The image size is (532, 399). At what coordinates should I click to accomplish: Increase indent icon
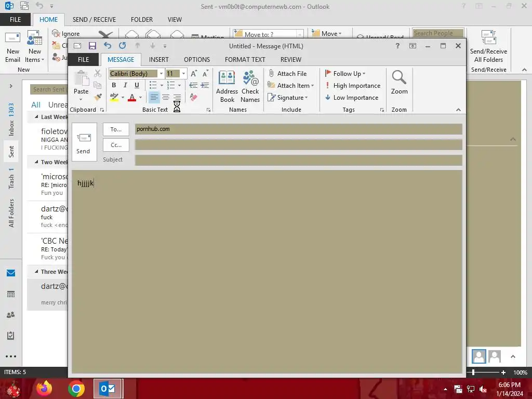pos(205,85)
